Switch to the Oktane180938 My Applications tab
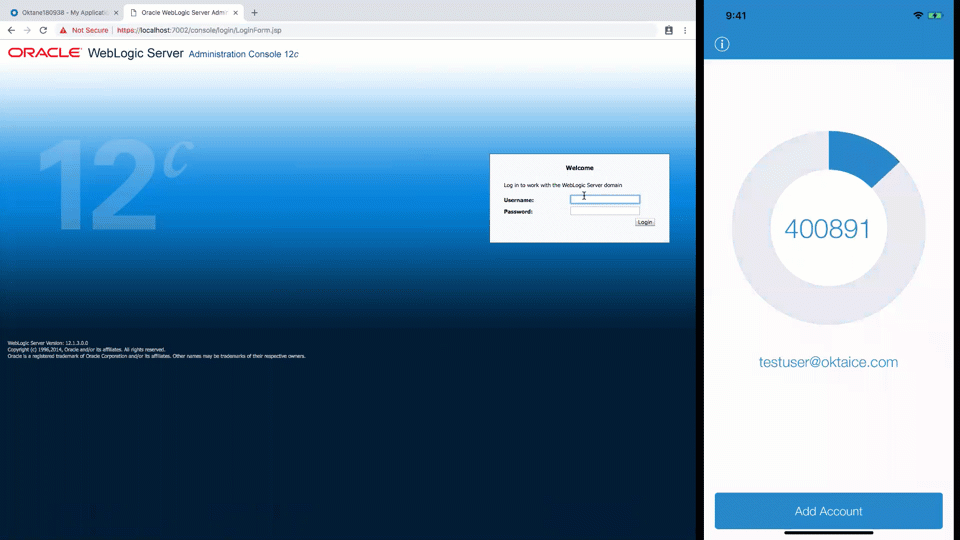Image resolution: width=960 pixels, height=540 pixels. point(62,13)
